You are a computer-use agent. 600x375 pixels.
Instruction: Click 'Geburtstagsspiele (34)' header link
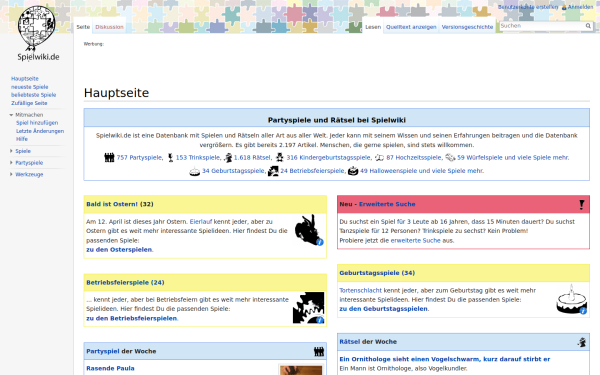[377, 273]
